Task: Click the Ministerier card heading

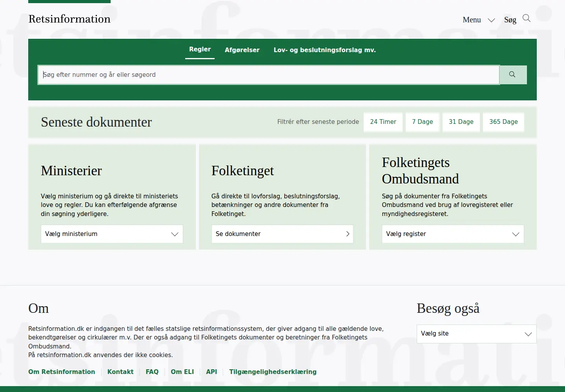Action: 71,171
